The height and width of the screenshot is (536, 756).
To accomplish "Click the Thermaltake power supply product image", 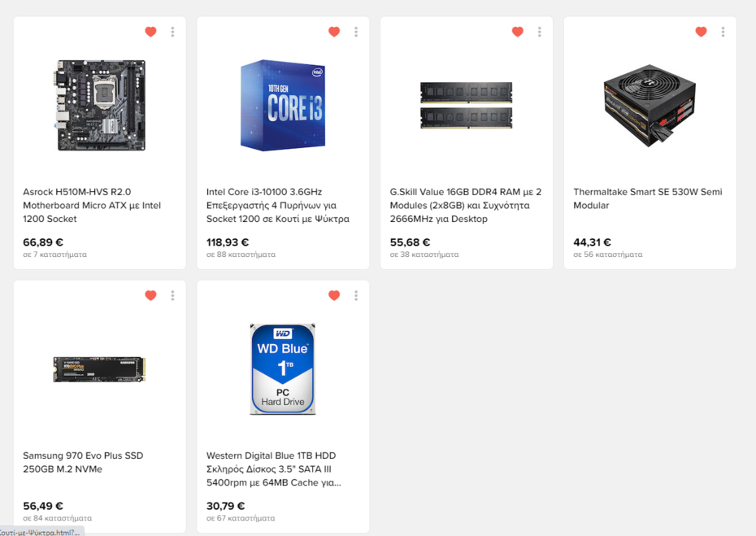I will (x=650, y=105).
